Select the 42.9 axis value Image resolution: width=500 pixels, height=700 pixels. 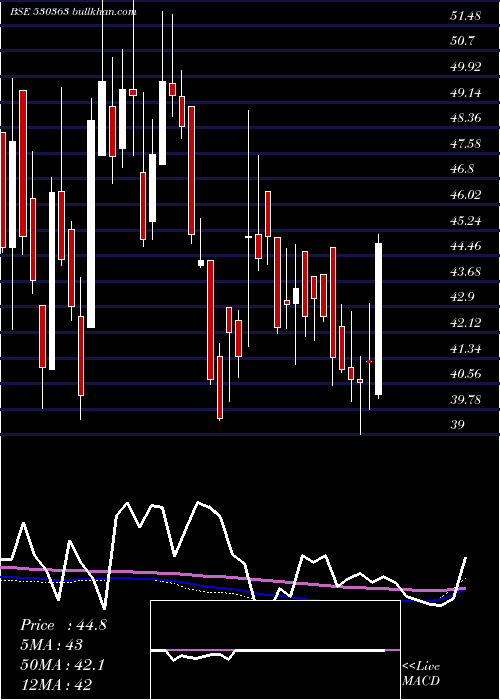[x=462, y=297]
